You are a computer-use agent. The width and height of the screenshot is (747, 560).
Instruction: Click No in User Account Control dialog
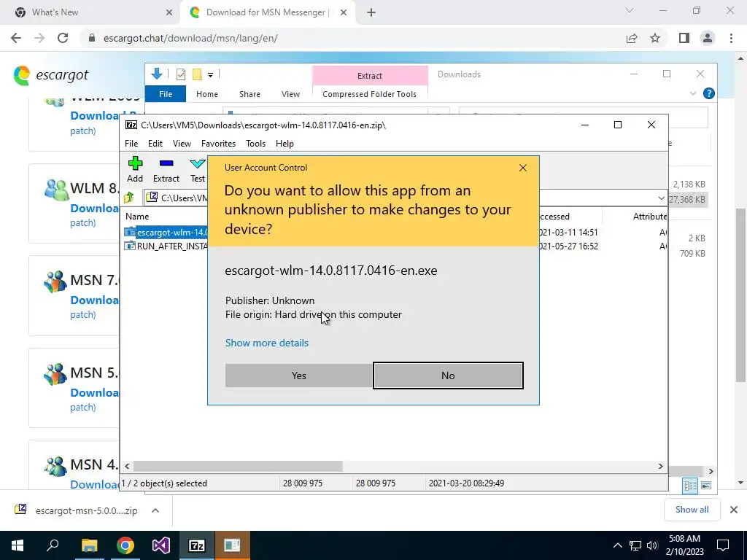[x=448, y=376]
